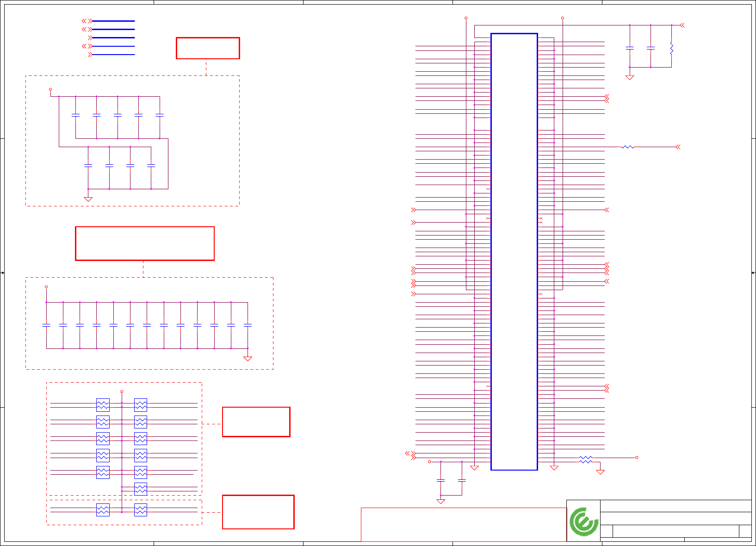Click the ground symbol under the thirteen-capacitor bank
The height and width of the screenshot is (546, 756).
[248, 358]
